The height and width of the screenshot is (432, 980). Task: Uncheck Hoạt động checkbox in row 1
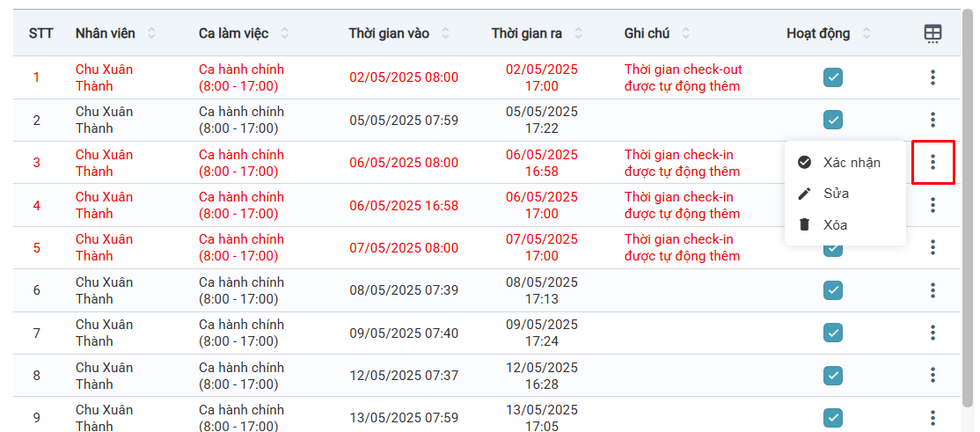pyautogui.click(x=833, y=77)
